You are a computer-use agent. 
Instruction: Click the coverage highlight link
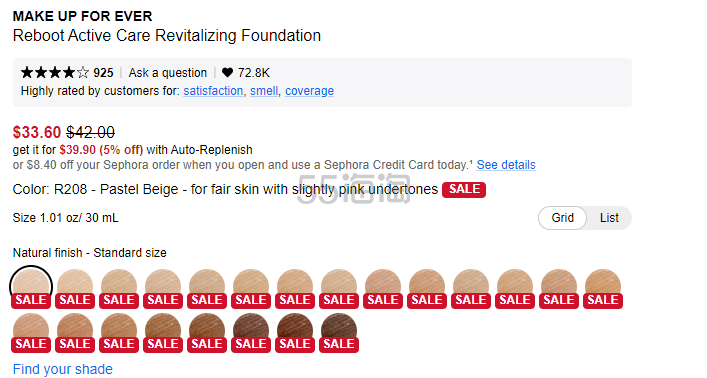pos(309,91)
